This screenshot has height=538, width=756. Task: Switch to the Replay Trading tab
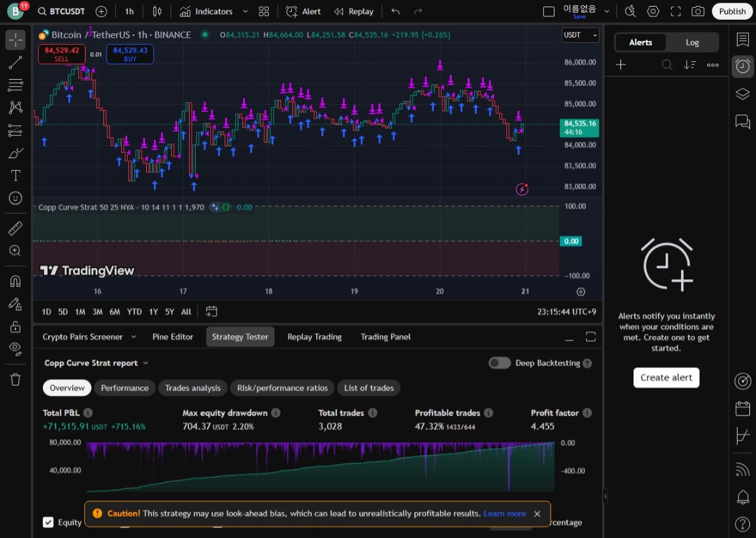point(314,337)
